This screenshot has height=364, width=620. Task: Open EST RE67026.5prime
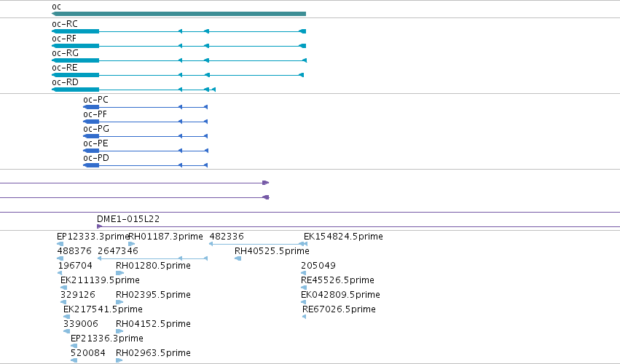(339, 309)
